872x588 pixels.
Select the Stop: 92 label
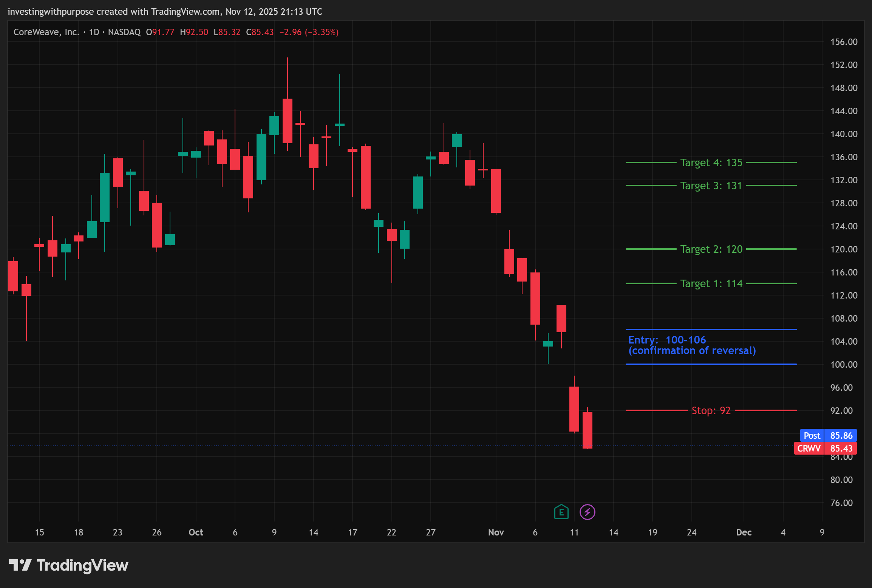711,410
